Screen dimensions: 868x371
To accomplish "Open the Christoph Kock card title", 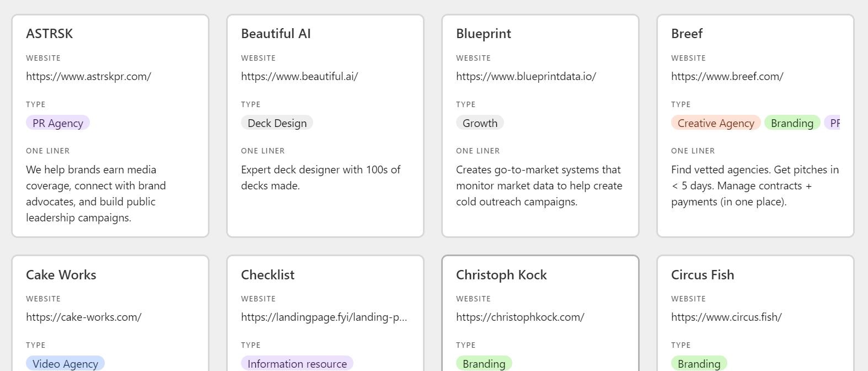I will 501,275.
